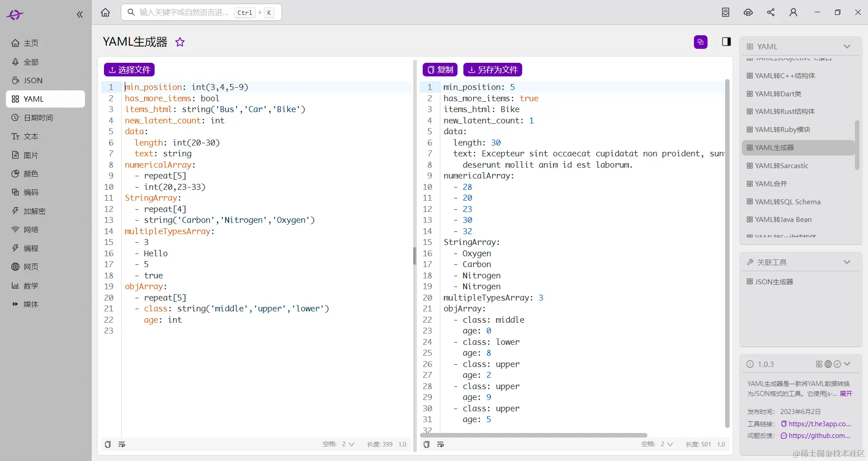This screenshot has height=461, width=868.
Task: Click the 复制 button above output
Action: pyautogui.click(x=440, y=70)
